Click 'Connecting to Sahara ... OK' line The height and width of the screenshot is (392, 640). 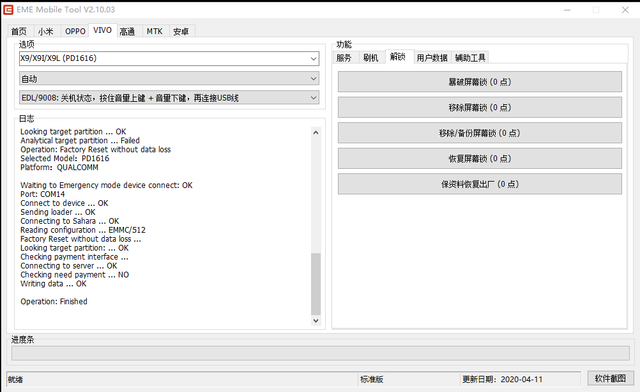70,221
